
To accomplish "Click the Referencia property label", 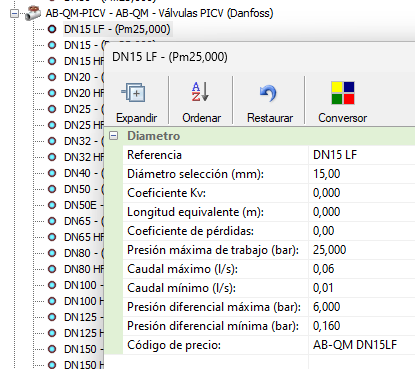I will 154,155.
